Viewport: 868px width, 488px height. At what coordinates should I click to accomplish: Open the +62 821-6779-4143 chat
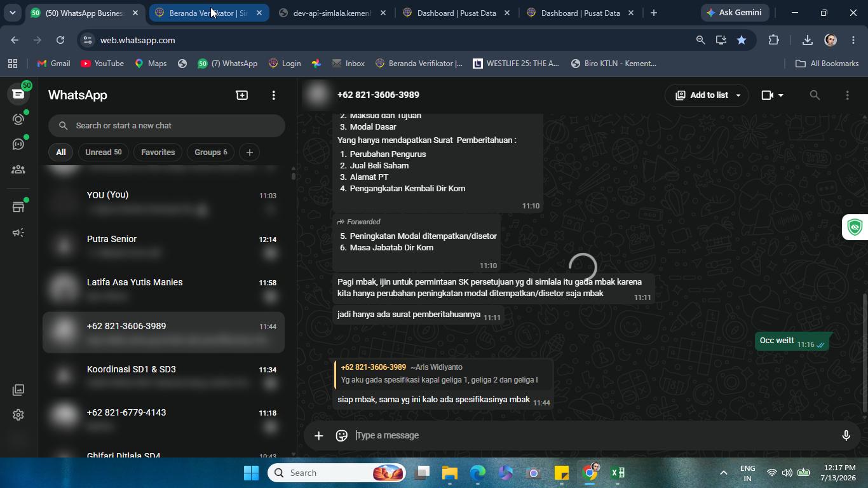coord(163,419)
